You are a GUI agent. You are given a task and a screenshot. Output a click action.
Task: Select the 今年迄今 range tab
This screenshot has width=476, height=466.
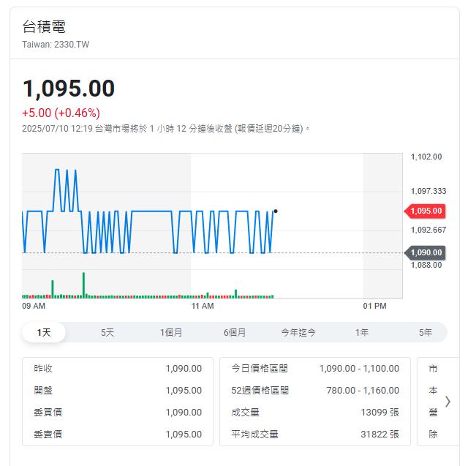(x=298, y=332)
